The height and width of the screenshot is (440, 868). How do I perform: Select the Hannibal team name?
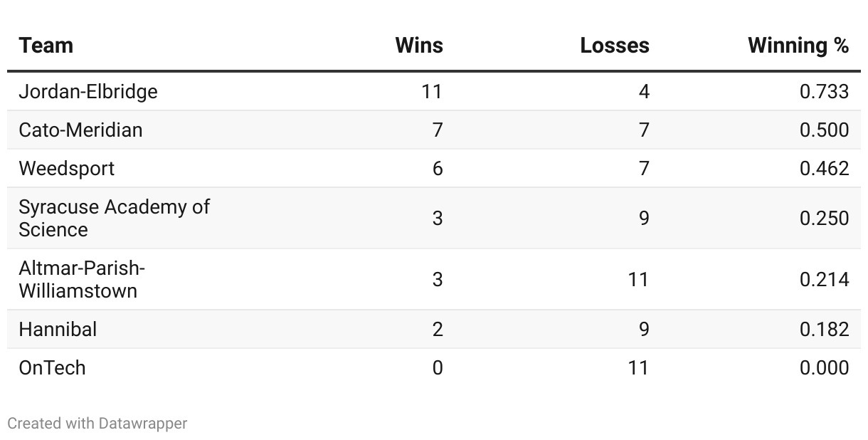[58, 329]
